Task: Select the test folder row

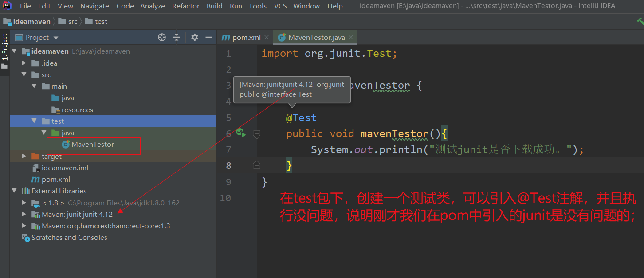Action: click(x=113, y=121)
